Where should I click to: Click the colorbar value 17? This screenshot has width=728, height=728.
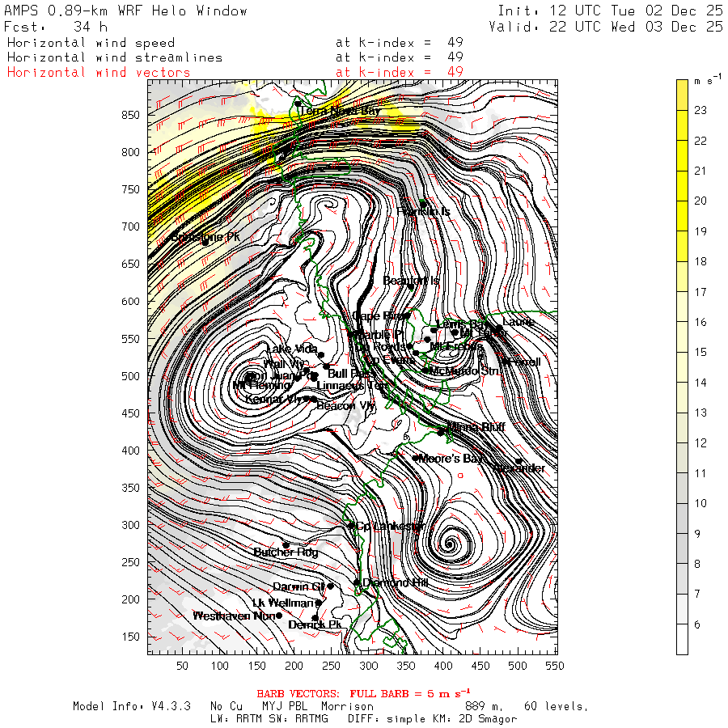(700, 292)
